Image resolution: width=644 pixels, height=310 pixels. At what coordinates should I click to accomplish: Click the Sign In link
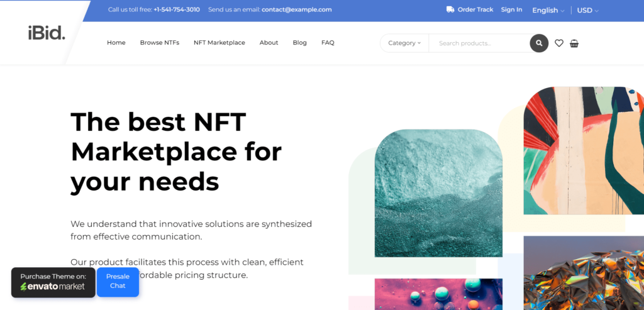tap(511, 9)
